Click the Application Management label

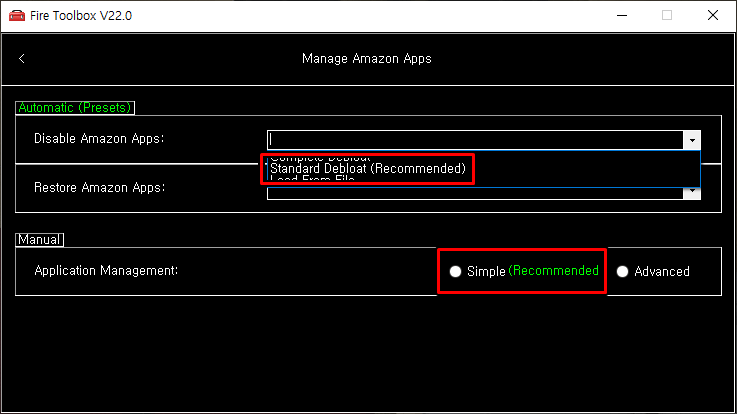(106, 271)
